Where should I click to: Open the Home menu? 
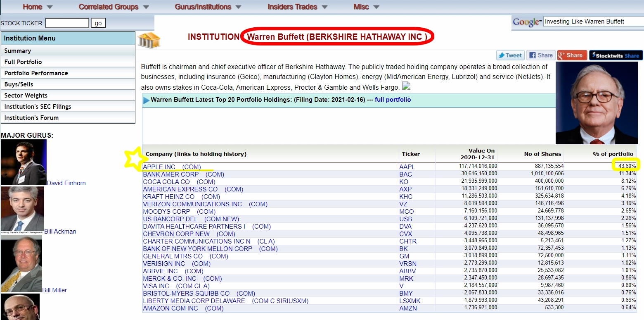click(x=38, y=7)
